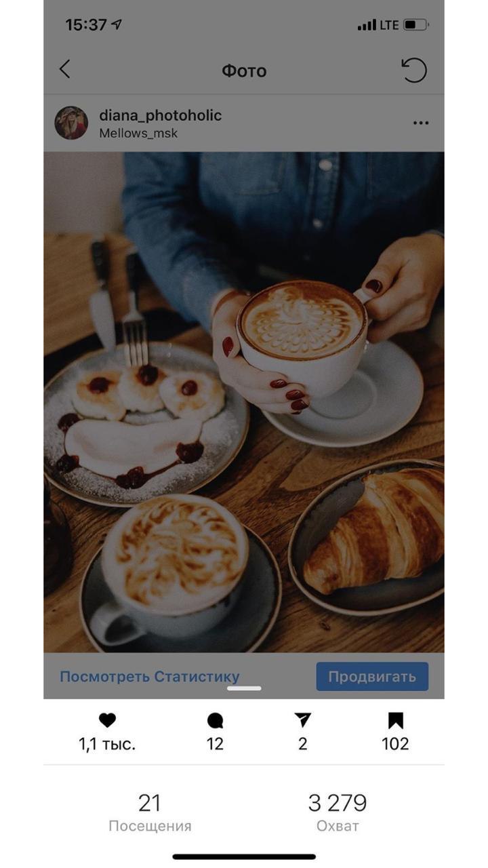This screenshot has width=488, height=868.
Task: Open the three-dot post options menu
Action: tap(421, 123)
